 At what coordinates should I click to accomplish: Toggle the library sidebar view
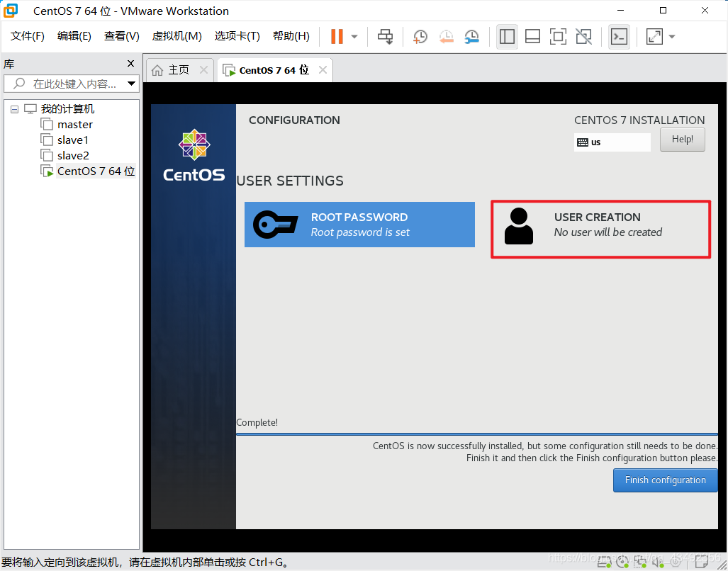coord(507,37)
